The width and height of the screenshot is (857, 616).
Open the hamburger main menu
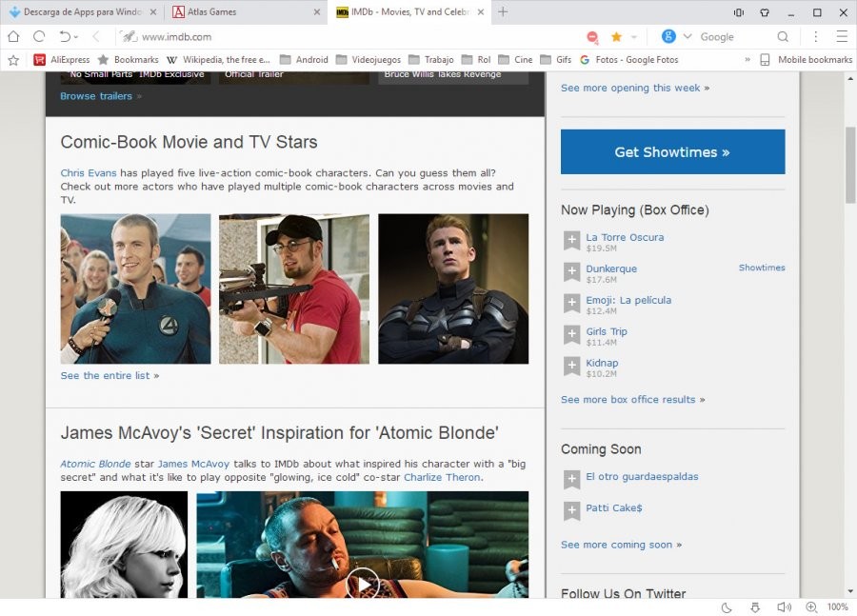click(x=842, y=36)
